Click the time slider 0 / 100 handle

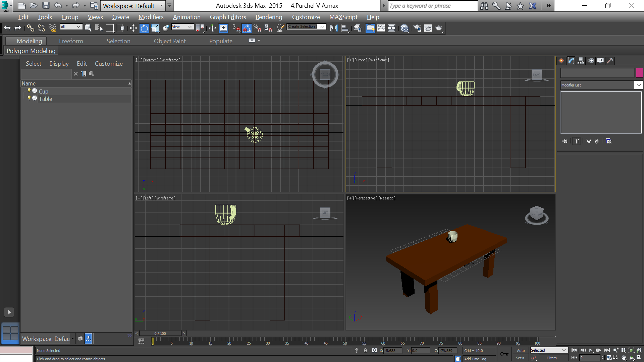[160, 333]
